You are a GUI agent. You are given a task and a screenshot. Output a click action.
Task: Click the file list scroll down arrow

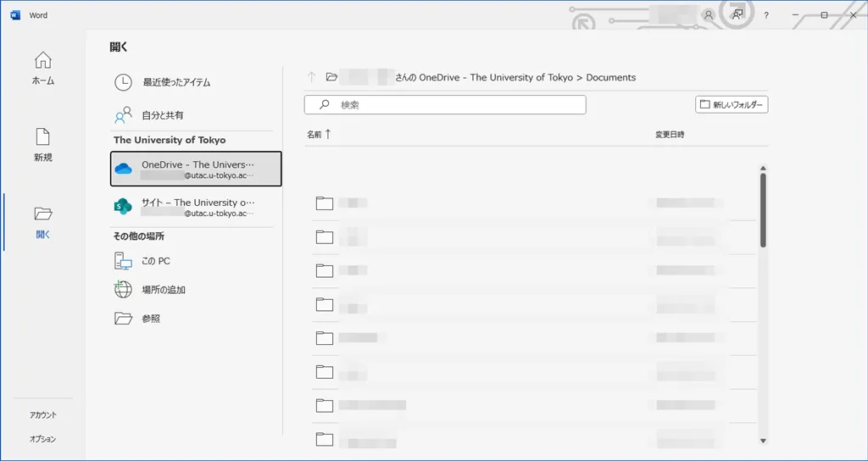point(763,440)
